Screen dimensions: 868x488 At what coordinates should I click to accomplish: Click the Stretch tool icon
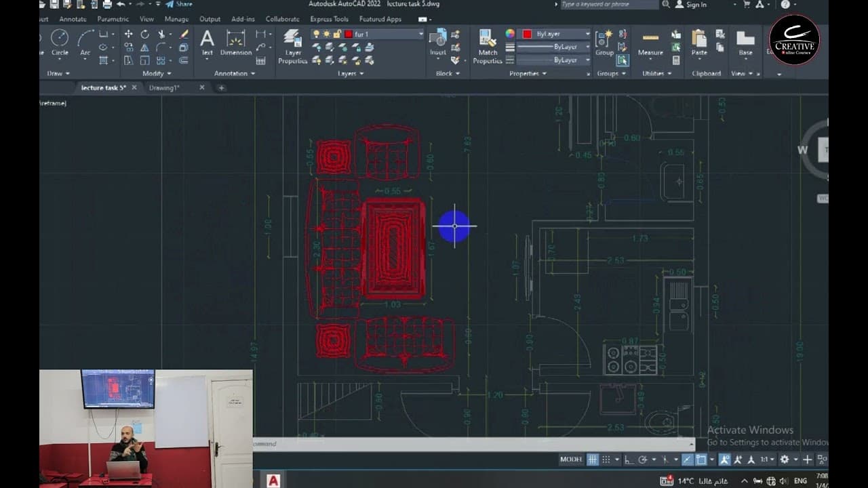pos(128,60)
